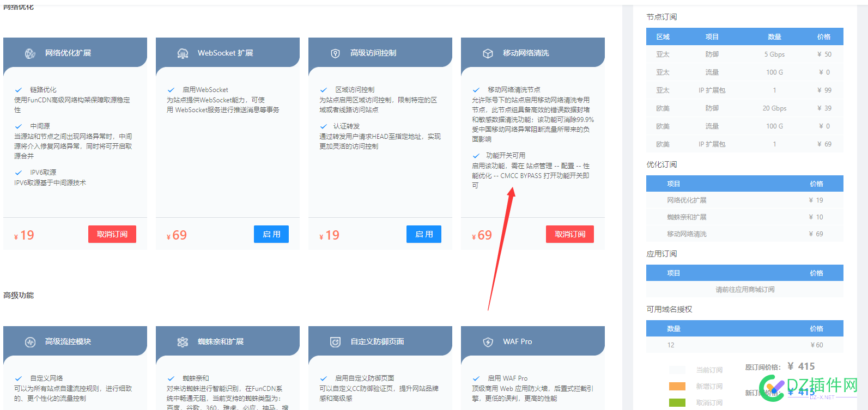Viewport: 868px width, 410px height.
Task: Enable the 高级访问控制 add-on
Action: (x=424, y=234)
